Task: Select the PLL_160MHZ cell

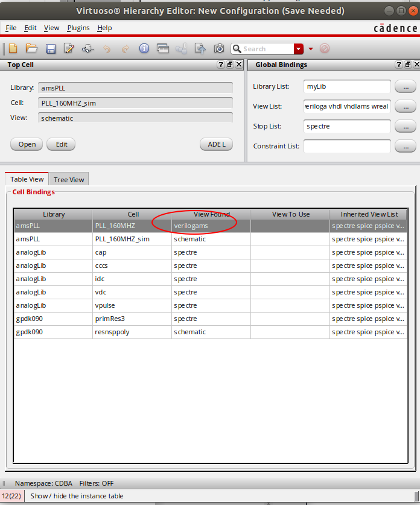Action: coord(132,226)
